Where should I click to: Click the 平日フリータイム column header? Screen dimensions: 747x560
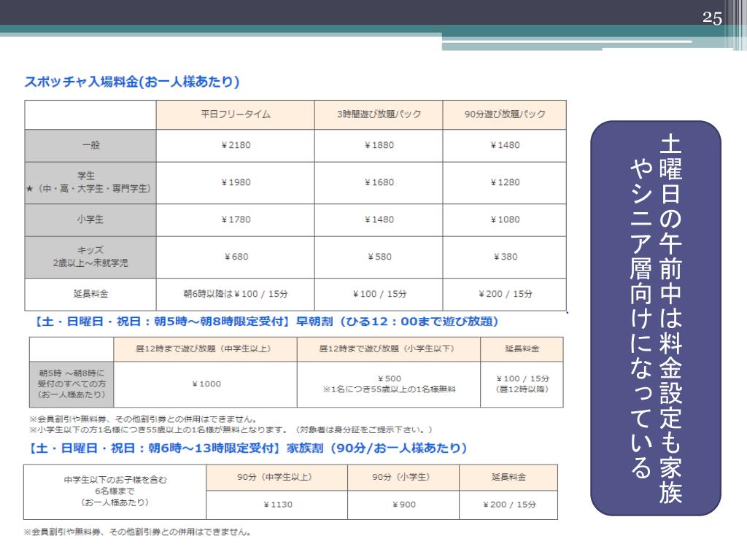[236, 114]
